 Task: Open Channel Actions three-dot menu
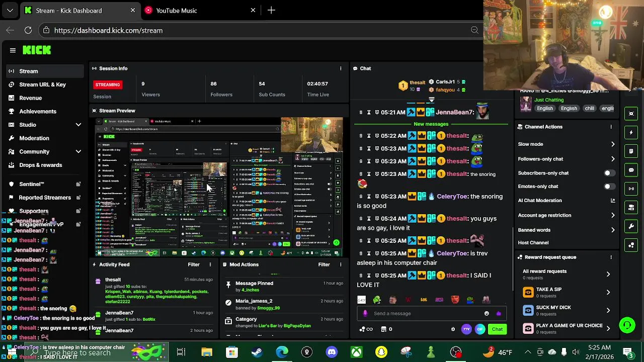click(611, 127)
